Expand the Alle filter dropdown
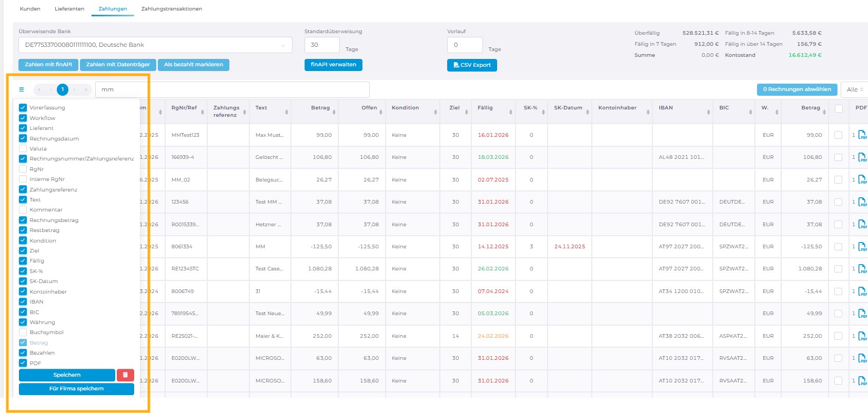The image size is (868, 413). pyautogui.click(x=854, y=89)
